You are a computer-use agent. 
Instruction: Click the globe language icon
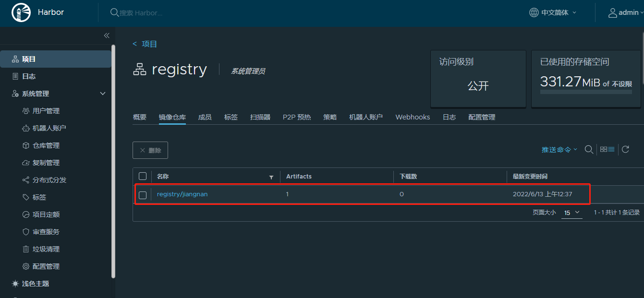(534, 12)
